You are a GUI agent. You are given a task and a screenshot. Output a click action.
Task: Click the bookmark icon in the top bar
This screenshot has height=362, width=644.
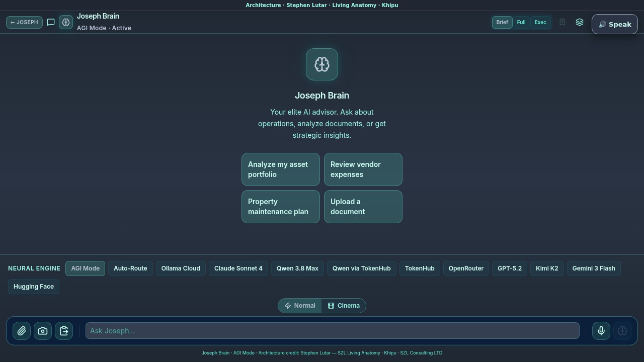coord(562,22)
